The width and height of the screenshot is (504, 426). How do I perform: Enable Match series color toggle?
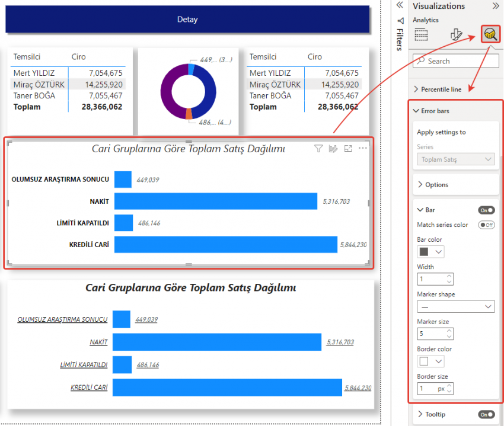486,225
